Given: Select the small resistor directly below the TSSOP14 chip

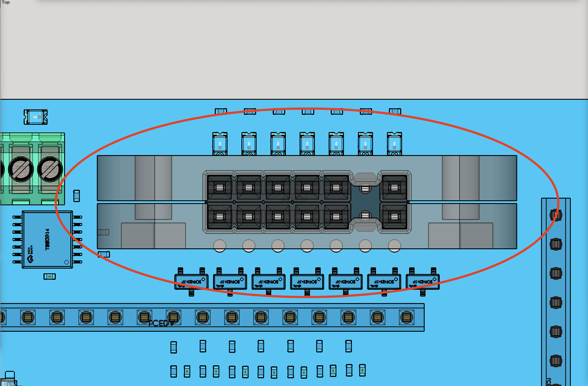Looking at the screenshot, I should tap(50, 276).
